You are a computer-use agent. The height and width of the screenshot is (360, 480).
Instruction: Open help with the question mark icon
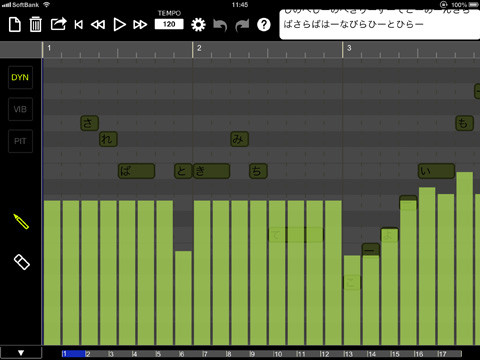(x=264, y=25)
